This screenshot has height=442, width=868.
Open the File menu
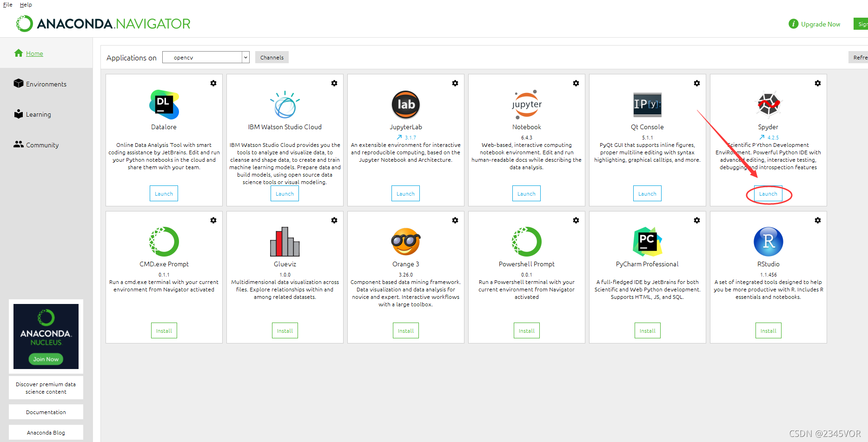click(8, 5)
